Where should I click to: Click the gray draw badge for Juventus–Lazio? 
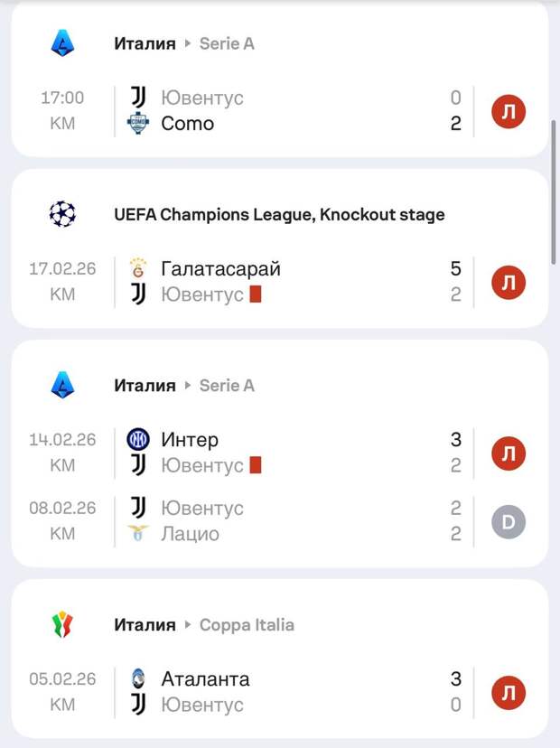(x=509, y=521)
